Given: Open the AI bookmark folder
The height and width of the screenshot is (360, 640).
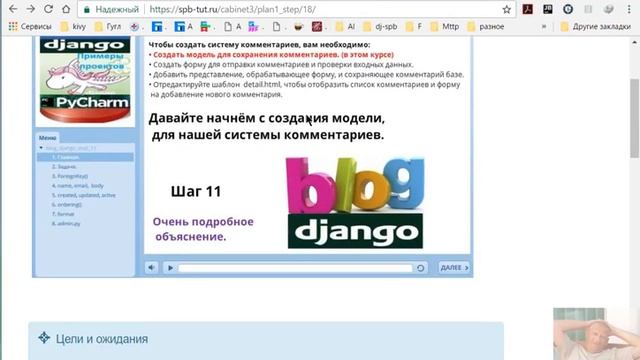Looking at the screenshot, I should 345,27.
